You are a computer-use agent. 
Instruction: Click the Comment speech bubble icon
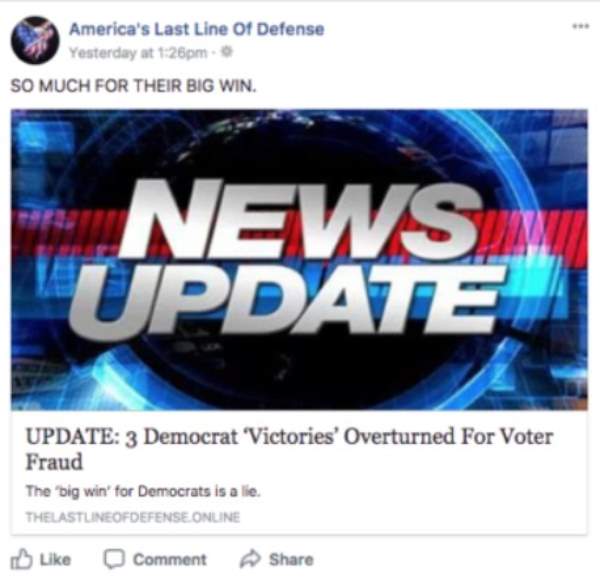114,559
